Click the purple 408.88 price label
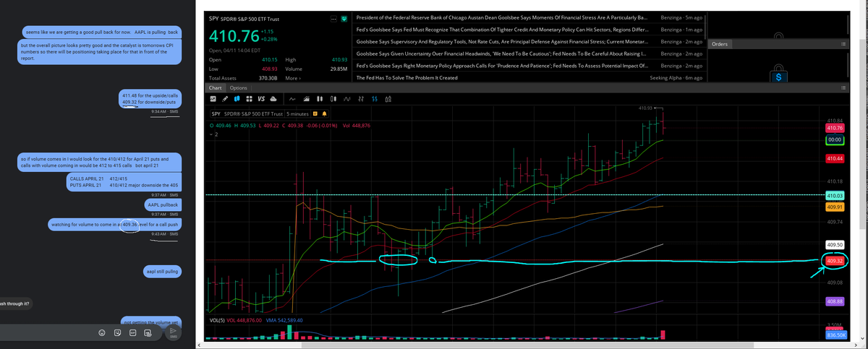 (835, 301)
